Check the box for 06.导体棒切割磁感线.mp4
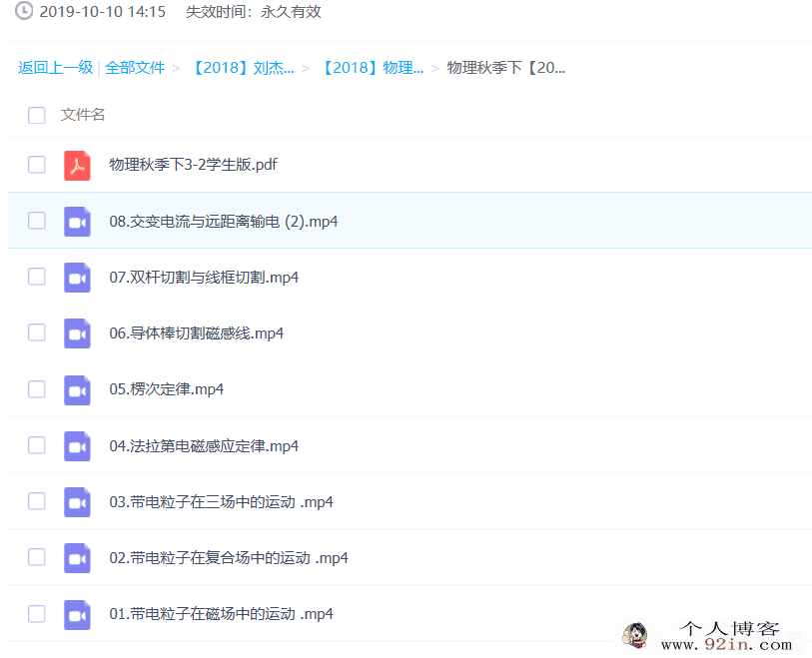 point(37,332)
